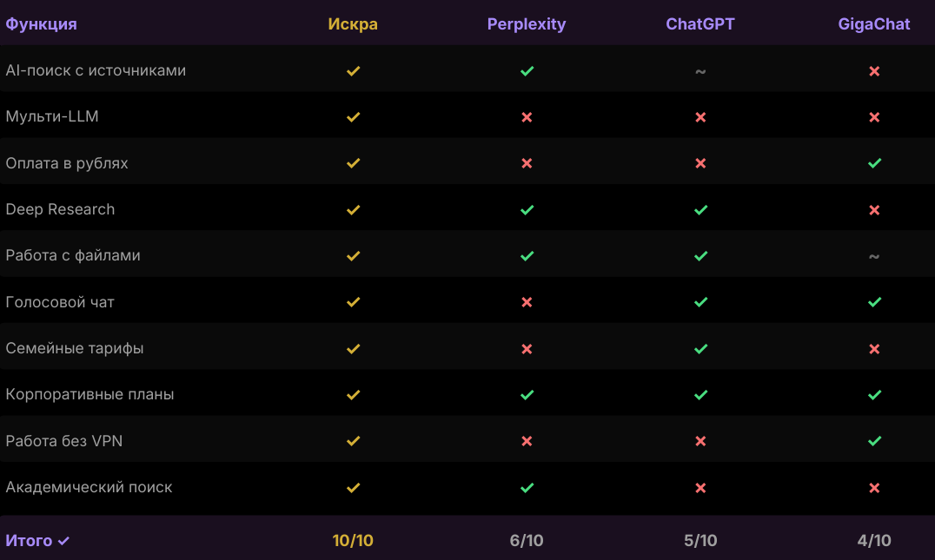Click Искра checkmark in Голосовой чат row
The width and height of the screenshot is (935, 560).
pos(353,302)
